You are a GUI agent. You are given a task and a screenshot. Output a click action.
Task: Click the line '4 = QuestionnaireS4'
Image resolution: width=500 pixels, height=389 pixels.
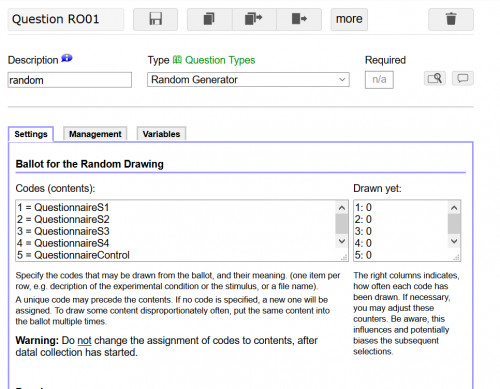point(63,243)
